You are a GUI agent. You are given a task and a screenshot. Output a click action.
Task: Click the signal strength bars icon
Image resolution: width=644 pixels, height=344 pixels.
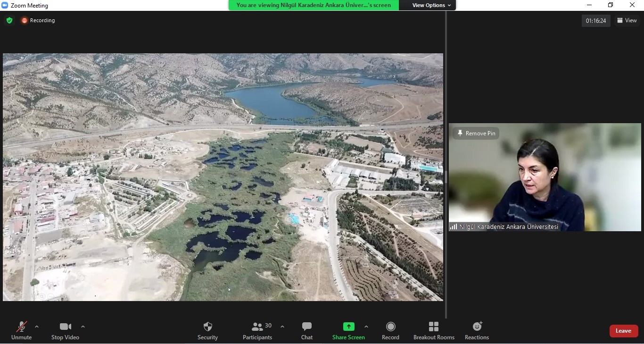click(x=454, y=227)
